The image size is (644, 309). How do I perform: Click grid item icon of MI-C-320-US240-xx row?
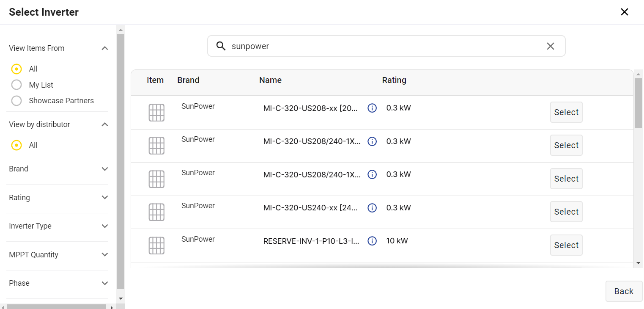tap(156, 212)
